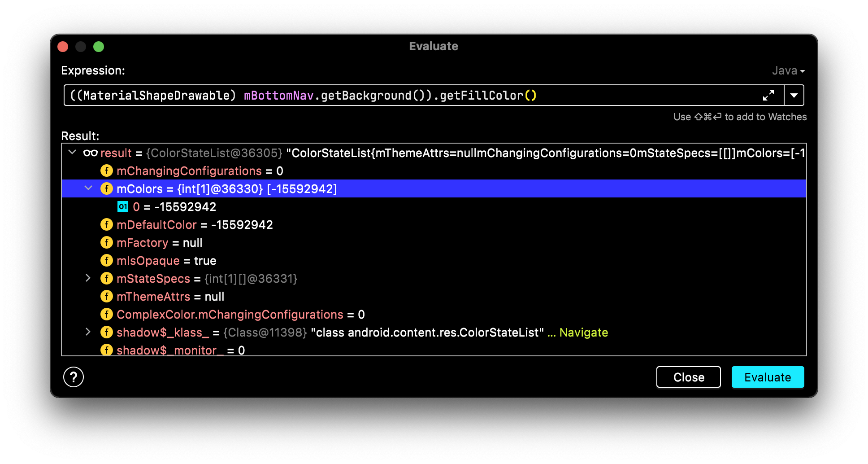Click the Close button
868x464 pixels.
pyautogui.click(x=689, y=377)
